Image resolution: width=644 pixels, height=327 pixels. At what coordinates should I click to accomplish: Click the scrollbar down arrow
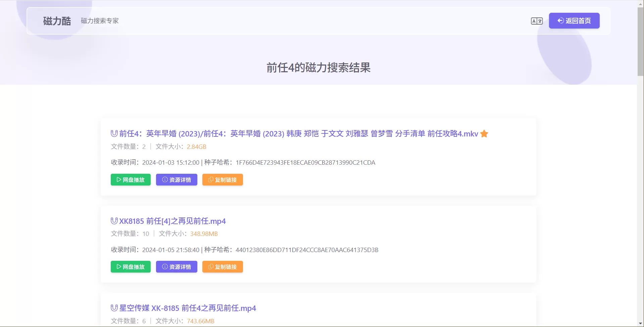point(640,324)
